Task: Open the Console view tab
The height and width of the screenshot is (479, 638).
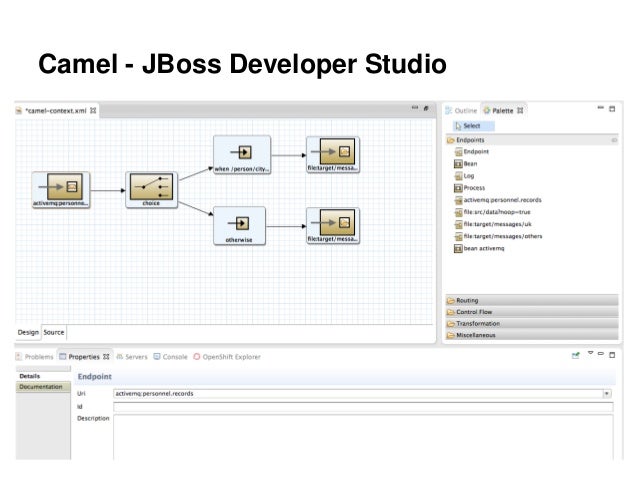Action: pos(170,357)
